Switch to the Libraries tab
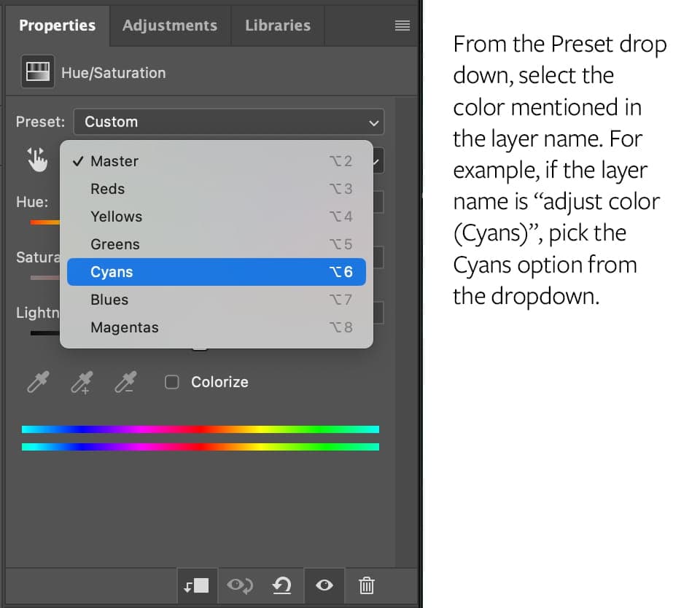 pos(277,26)
